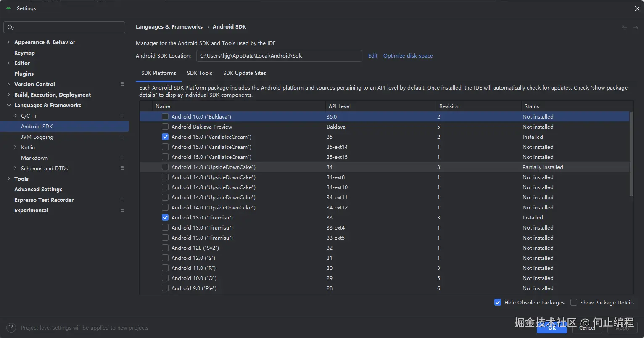
Task: Click the Optimize disk space link
Action: coord(408,55)
